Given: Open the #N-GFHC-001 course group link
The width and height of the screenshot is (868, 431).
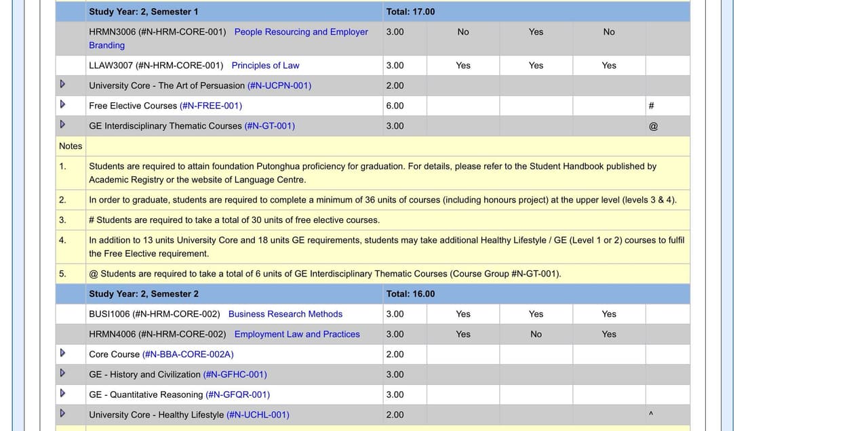Looking at the screenshot, I should pos(235,375).
